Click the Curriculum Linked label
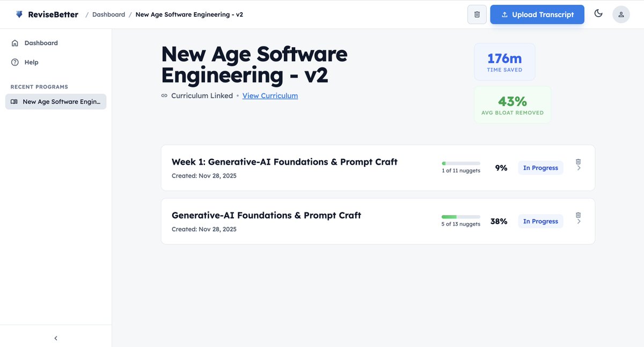 [202, 95]
